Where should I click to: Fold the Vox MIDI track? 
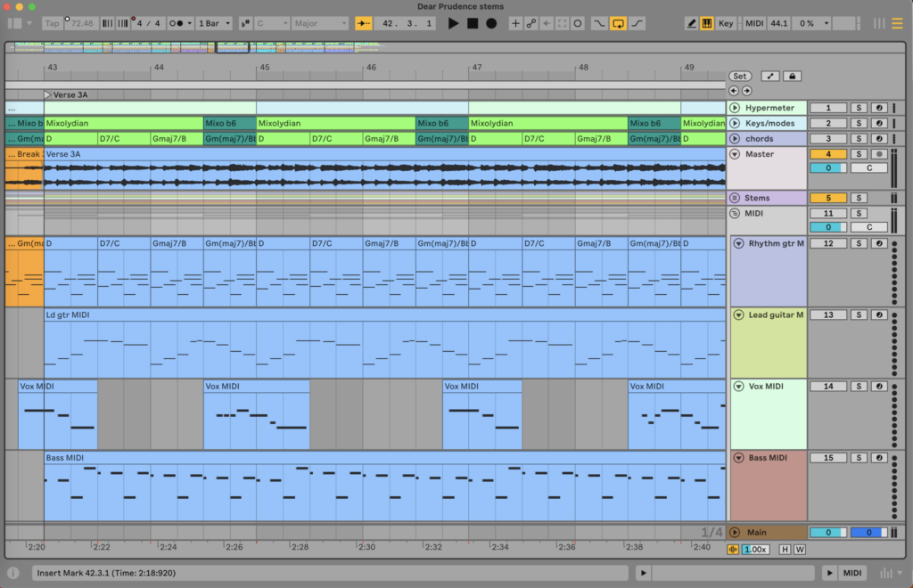(x=738, y=386)
